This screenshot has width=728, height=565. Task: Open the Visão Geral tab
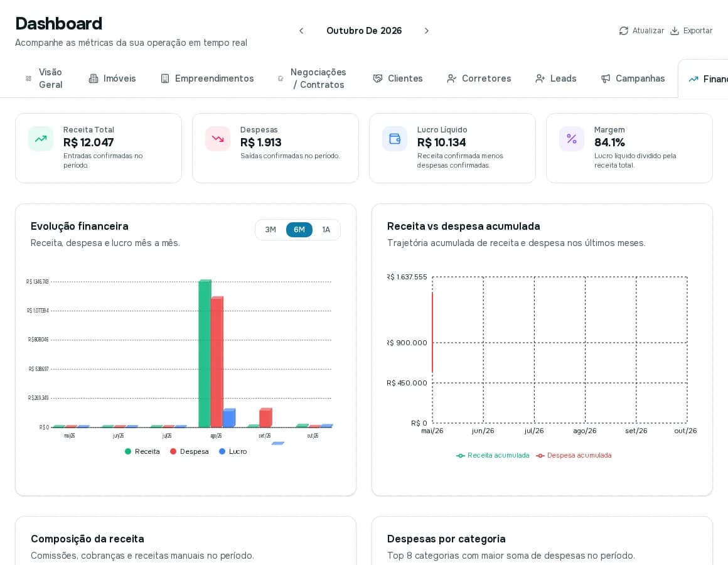(x=44, y=78)
